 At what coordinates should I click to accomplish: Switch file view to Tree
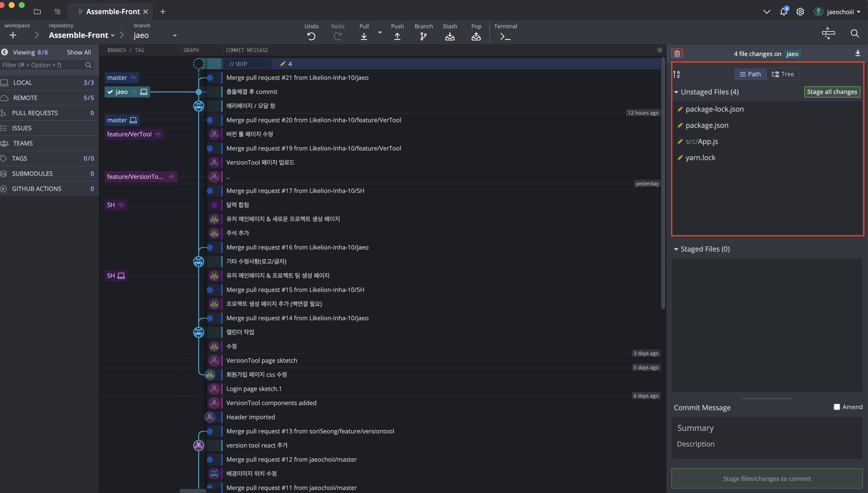coord(783,74)
